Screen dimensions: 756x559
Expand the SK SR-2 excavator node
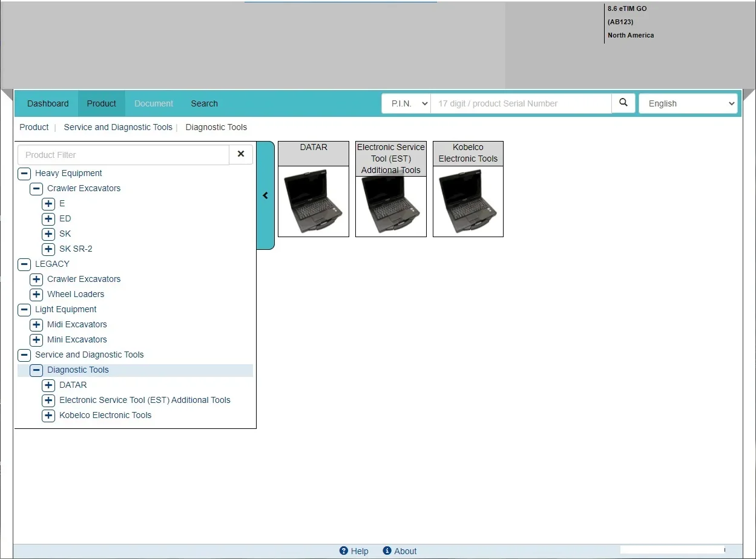click(x=48, y=249)
